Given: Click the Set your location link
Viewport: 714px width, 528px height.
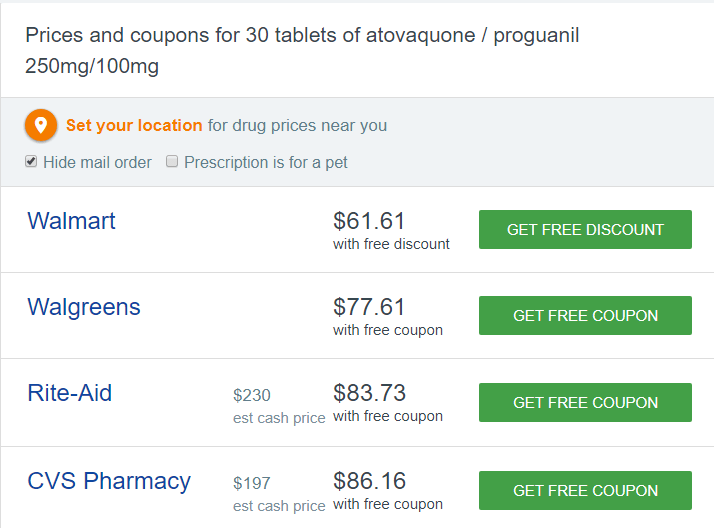Looking at the screenshot, I should 134,126.
